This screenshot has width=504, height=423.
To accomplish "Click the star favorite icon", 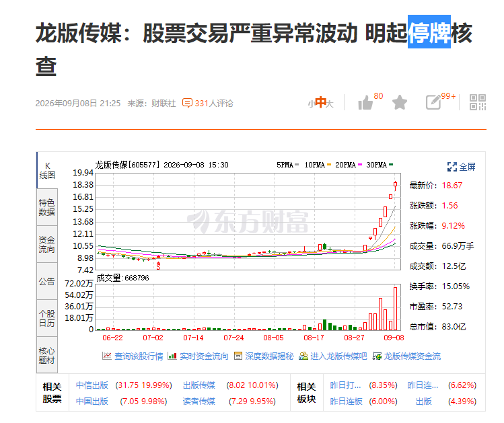I will 400,102.
